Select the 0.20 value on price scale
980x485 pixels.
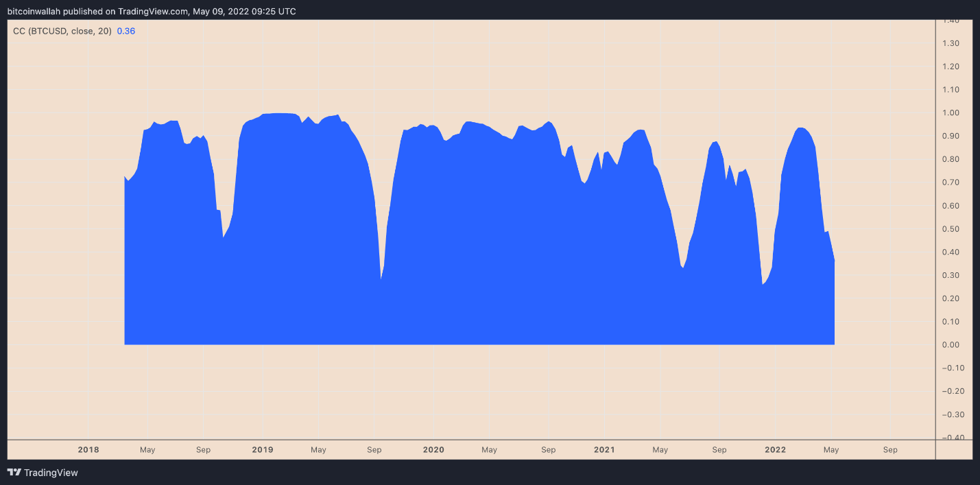click(x=950, y=298)
